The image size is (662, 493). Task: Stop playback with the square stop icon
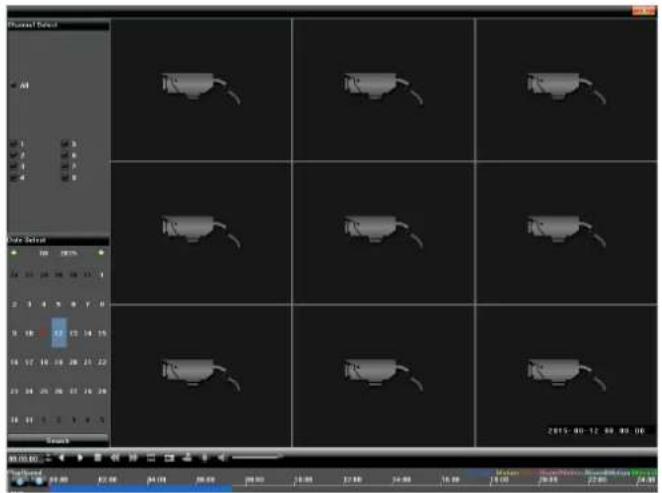[x=98, y=458]
